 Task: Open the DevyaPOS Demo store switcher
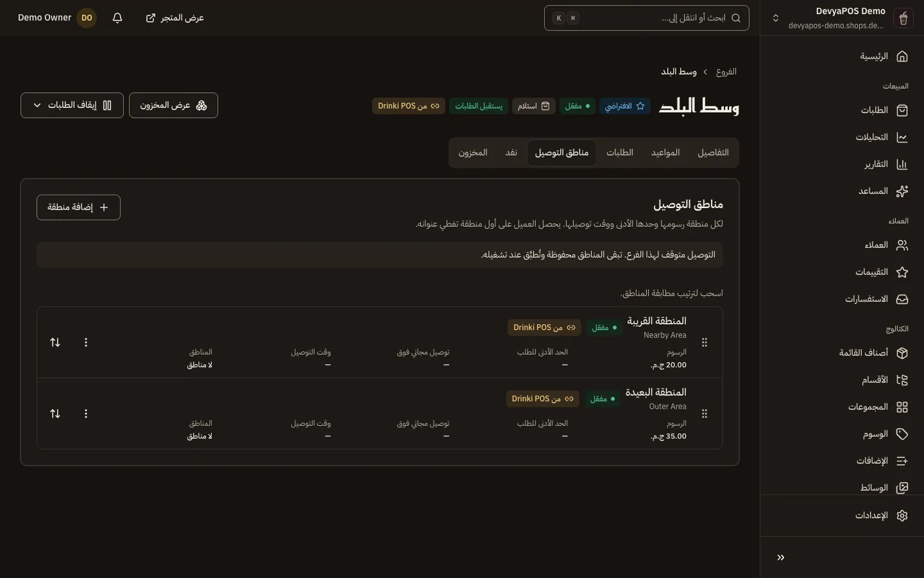tap(838, 18)
